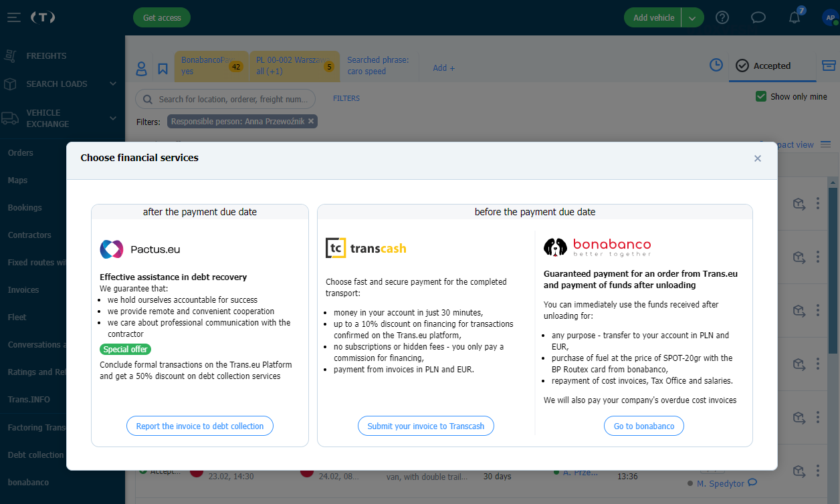Open the notifications bell
The image size is (840, 504).
[x=795, y=17]
